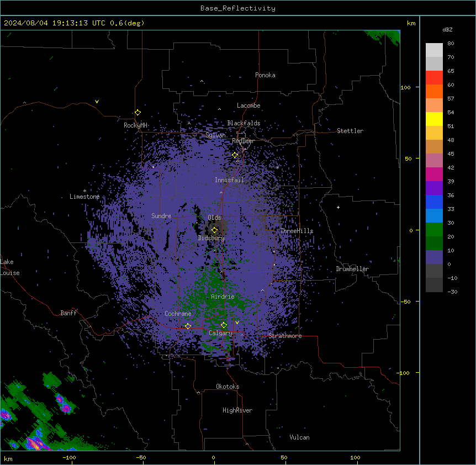Pick the bright yellow legend swatch
This screenshot has height=465, width=476.
[434, 119]
